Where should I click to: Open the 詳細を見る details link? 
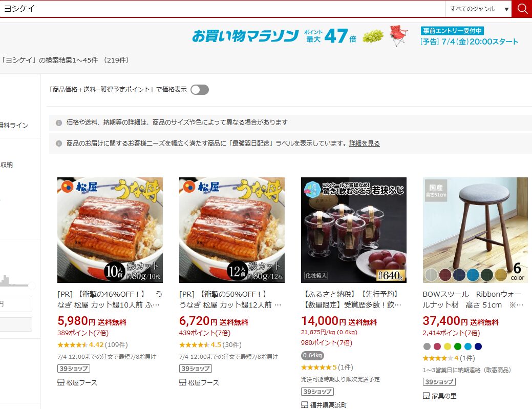point(365,144)
